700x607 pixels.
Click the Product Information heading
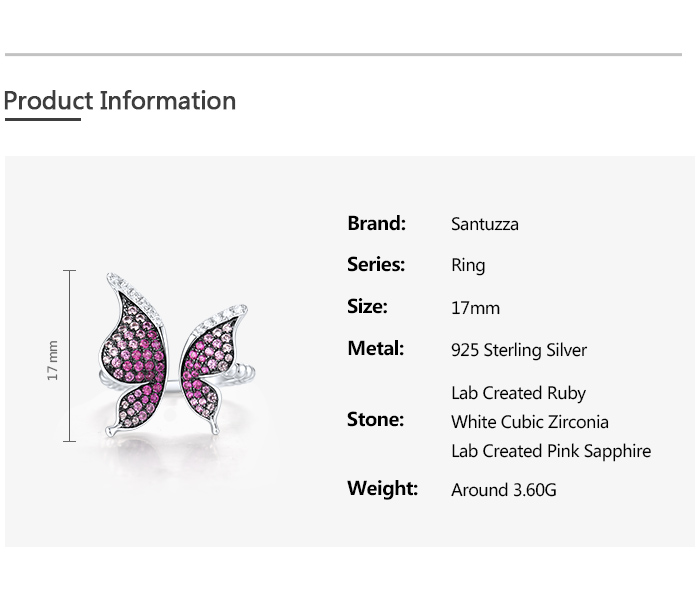[x=120, y=101]
